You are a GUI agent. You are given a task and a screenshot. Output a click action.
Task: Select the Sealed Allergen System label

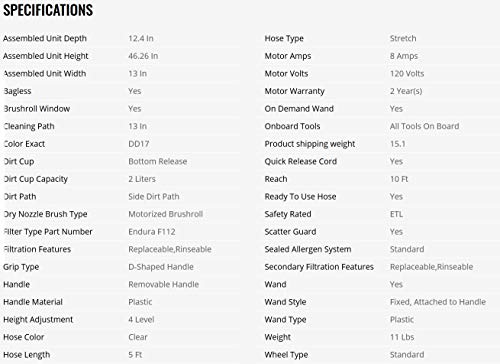click(x=308, y=250)
